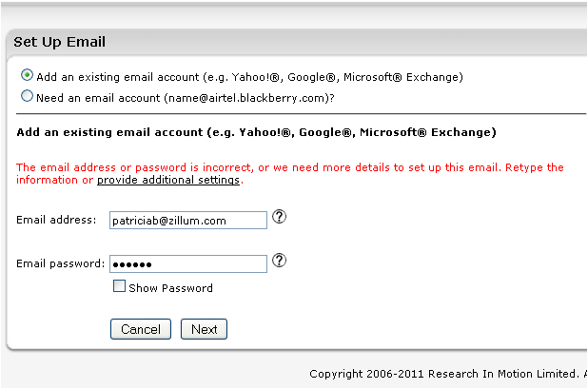Click the red error message text
588x389 pixels.
click(257, 167)
